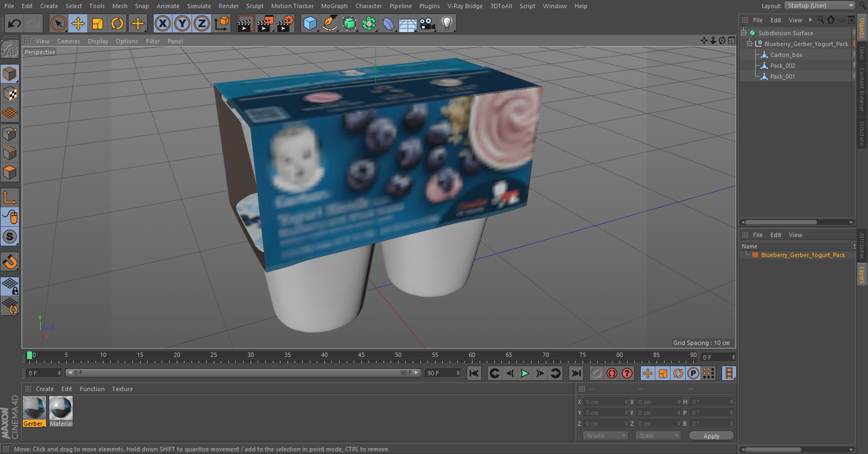Open the Simulate menu
This screenshot has width=868, height=454.
199,6
